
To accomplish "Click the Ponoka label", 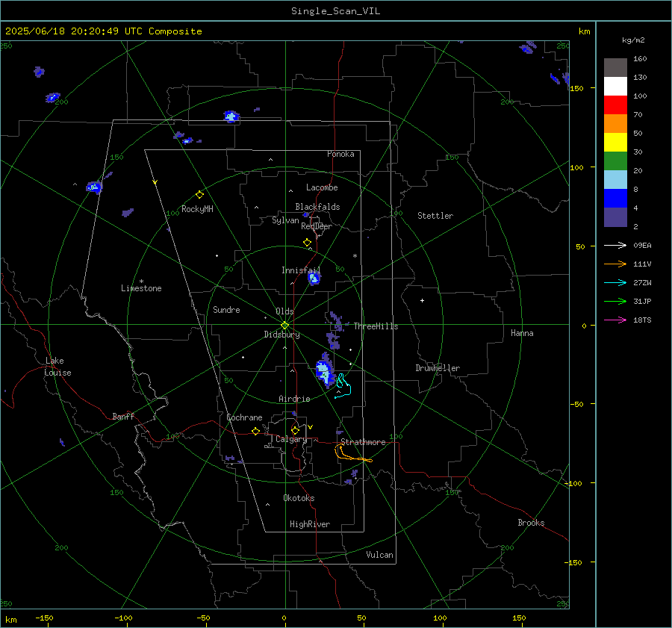I will coord(340,154).
